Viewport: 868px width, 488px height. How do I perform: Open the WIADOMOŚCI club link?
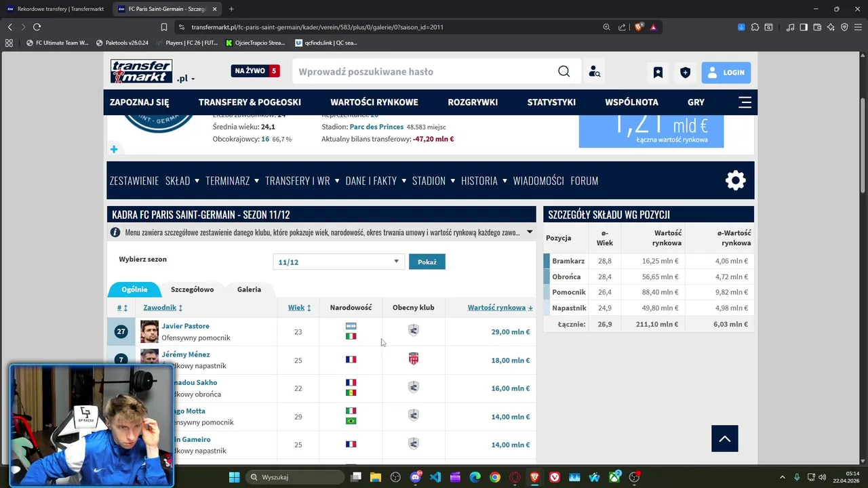point(538,181)
